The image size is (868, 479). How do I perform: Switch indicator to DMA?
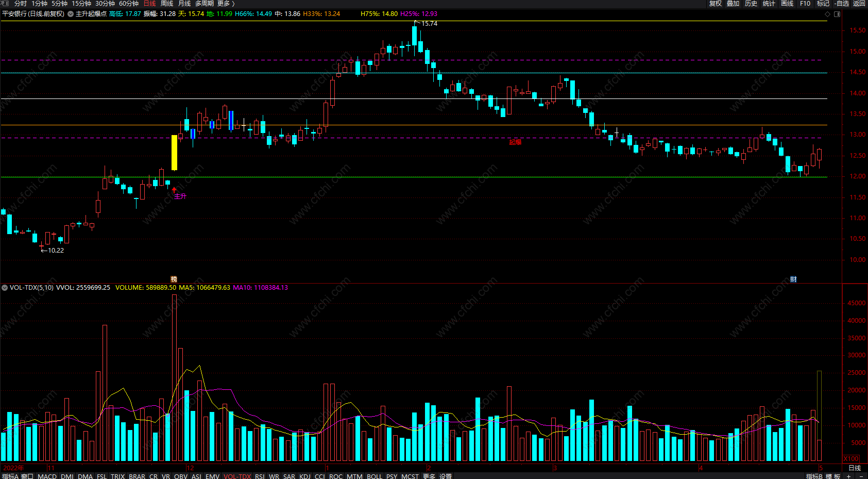(x=86, y=476)
